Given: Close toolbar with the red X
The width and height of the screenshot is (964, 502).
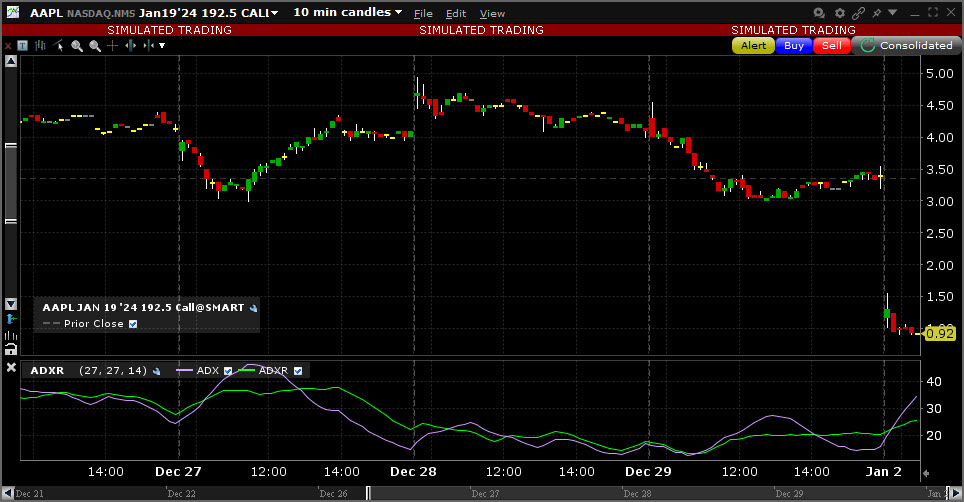Looking at the screenshot, I should tap(8, 45).
